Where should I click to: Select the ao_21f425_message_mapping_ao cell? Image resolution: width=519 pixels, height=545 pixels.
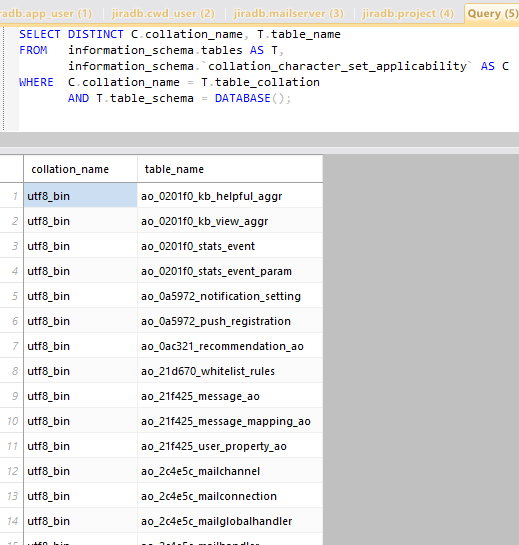point(230,421)
